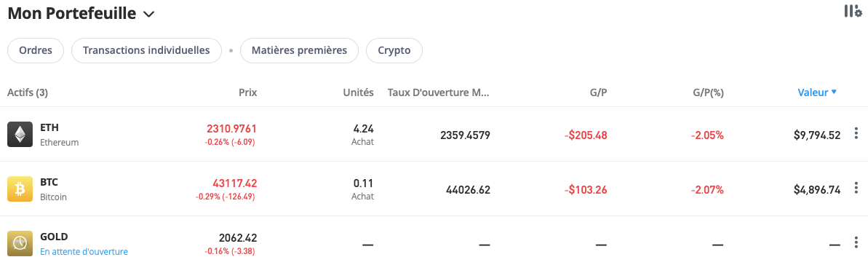Open BTC row three-dot menu

point(856,188)
